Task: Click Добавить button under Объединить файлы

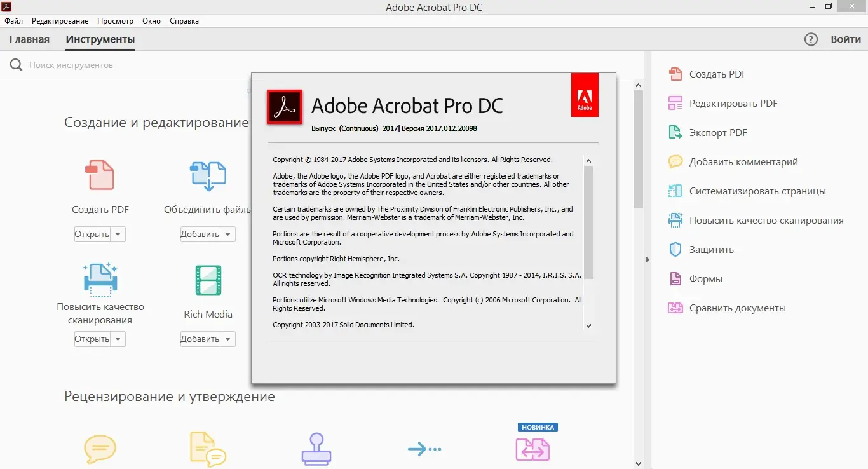Action: pyautogui.click(x=201, y=234)
